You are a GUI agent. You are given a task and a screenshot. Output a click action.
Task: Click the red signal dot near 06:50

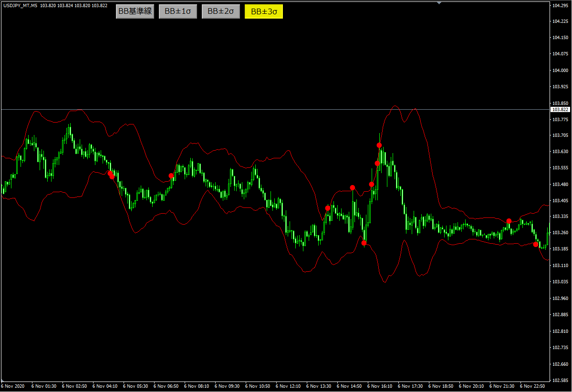(171, 176)
